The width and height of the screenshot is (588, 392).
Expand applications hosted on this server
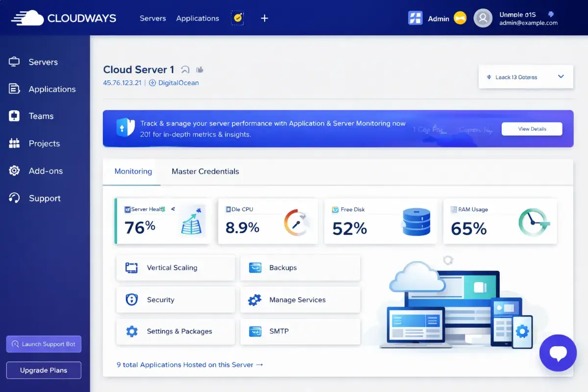190,365
